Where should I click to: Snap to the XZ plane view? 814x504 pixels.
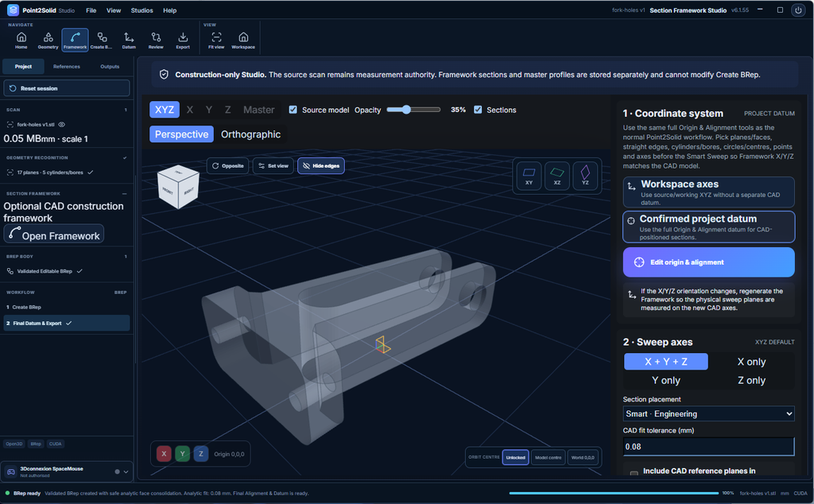click(557, 176)
